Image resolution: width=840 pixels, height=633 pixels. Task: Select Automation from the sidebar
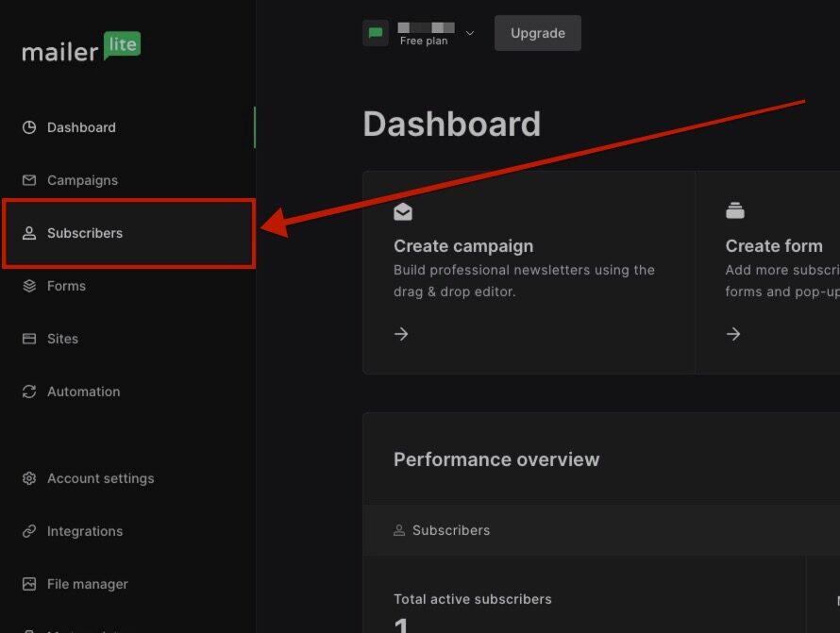click(x=83, y=391)
